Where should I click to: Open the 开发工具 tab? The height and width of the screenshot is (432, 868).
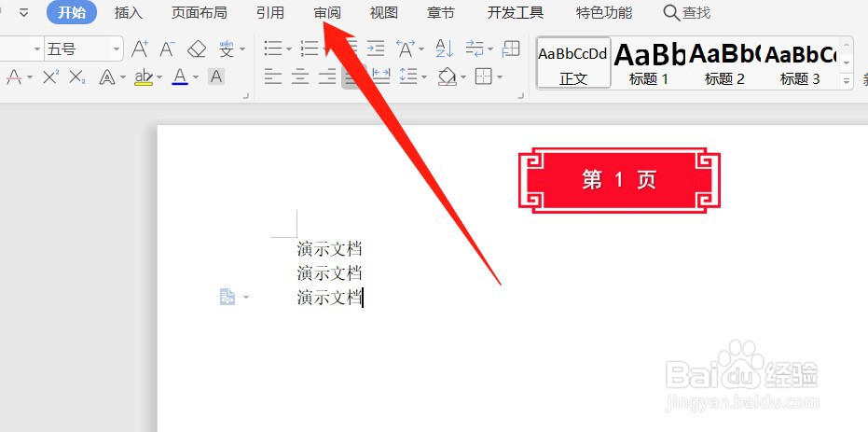(x=516, y=12)
